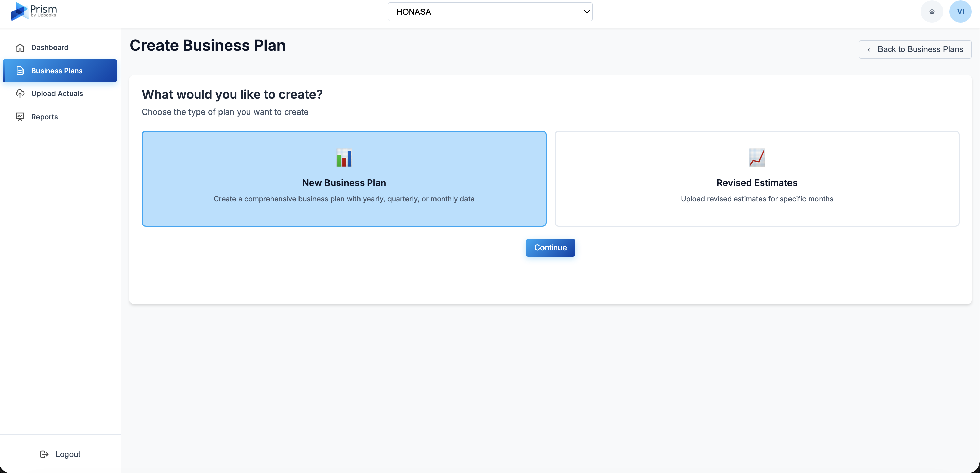The image size is (980, 473).
Task: Open the settings gear in top bar
Action: [x=931, y=11]
